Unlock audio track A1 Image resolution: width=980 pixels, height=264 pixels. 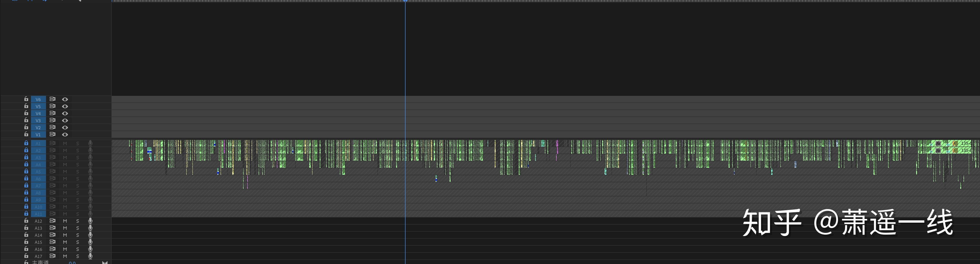tap(26, 143)
